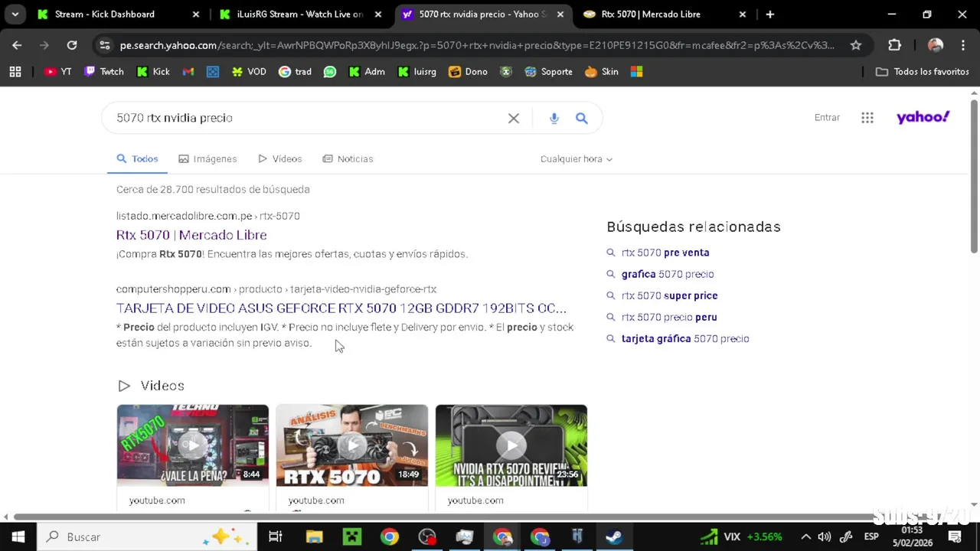Reload the current page
This screenshot has width=980, height=551.
click(x=72, y=45)
